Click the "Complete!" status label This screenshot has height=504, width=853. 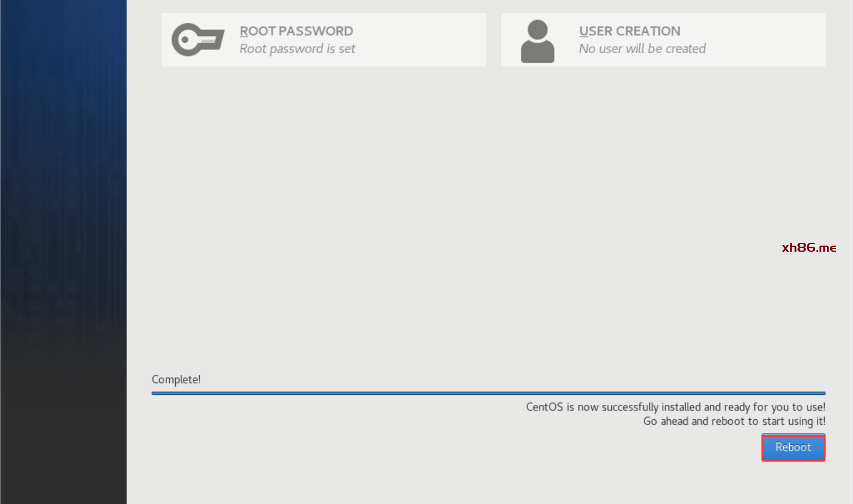[x=176, y=379]
